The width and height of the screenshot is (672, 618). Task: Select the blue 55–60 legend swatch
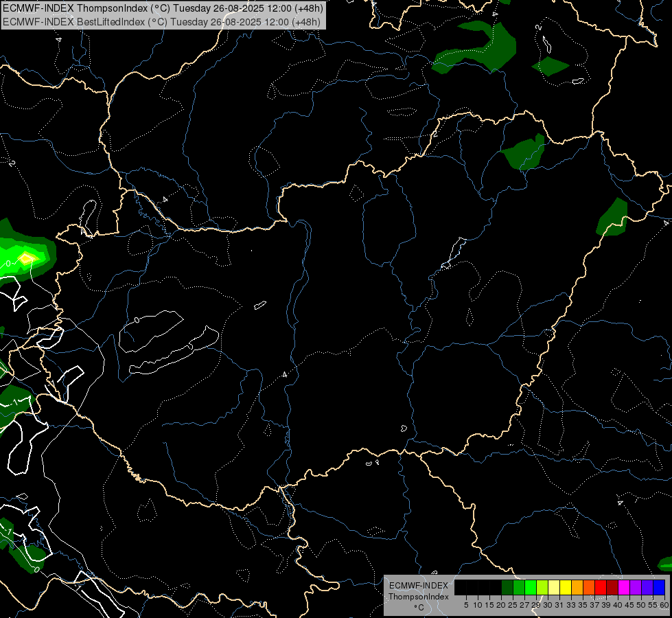pyautogui.click(x=659, y=588)
